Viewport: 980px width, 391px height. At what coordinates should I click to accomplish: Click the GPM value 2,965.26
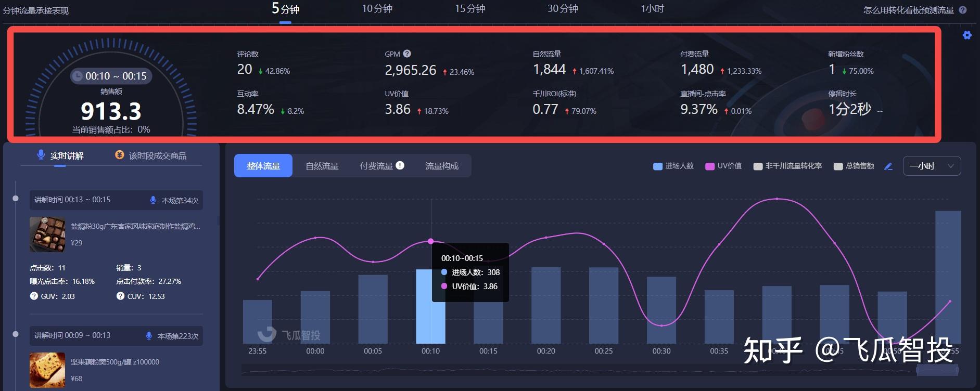coord(411,70)
